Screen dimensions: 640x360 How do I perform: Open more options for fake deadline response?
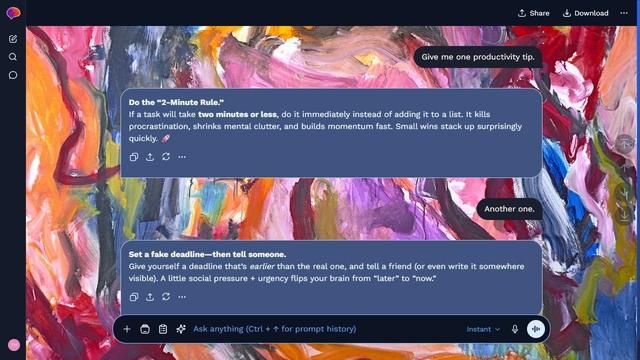(182, 297)
